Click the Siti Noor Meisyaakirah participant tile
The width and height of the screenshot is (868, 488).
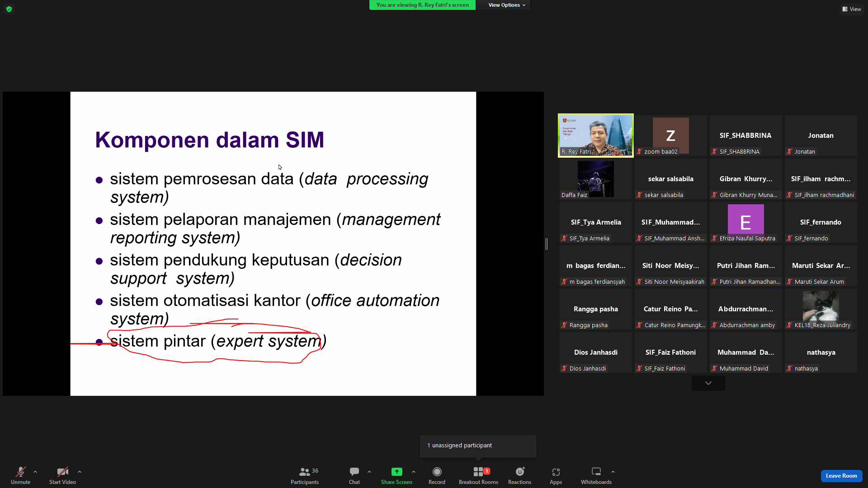(671, 265)
